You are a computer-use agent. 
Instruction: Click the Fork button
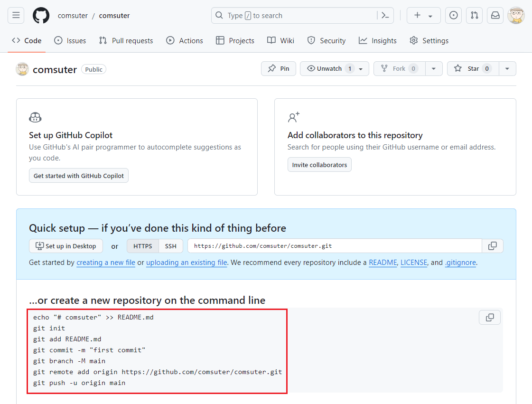tap(399, 68)
